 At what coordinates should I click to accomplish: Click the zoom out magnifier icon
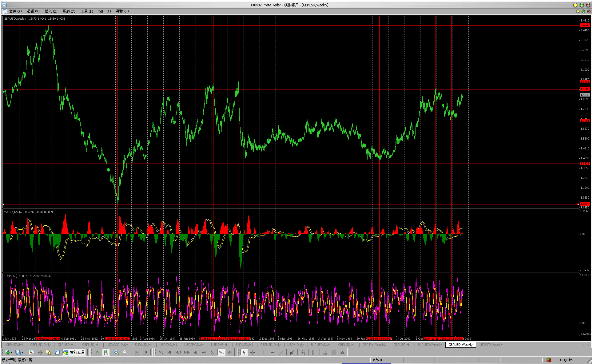pyautogui.click(x=125, y=352)
